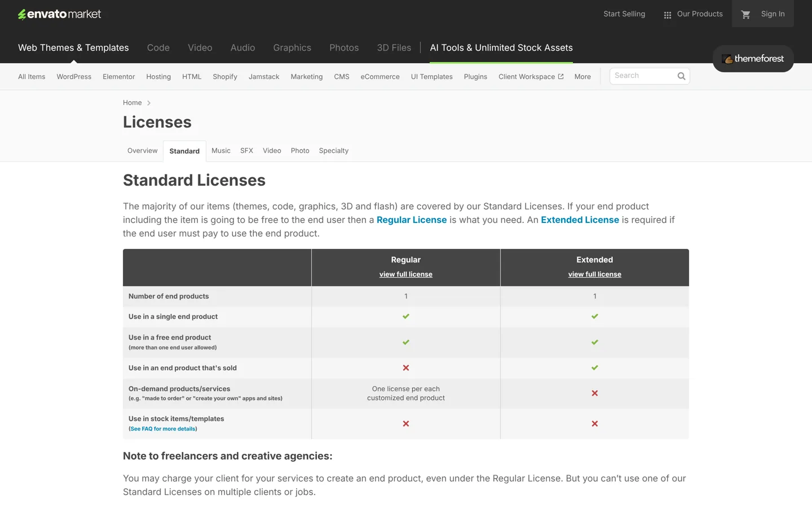Click the Start Selling link

pos(624,14)
